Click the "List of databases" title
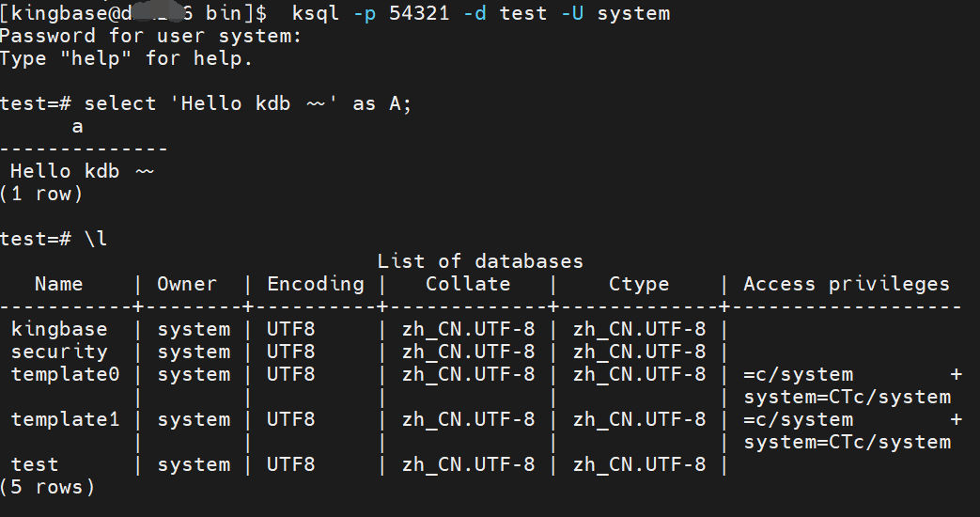This screenshot has height=517, width=980. pos(480,261)
